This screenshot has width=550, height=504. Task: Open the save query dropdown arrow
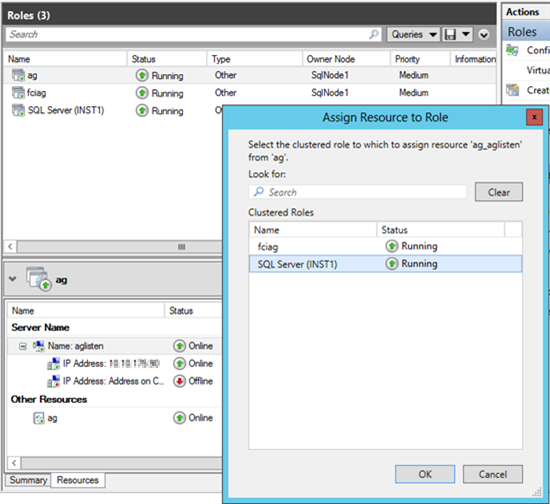point(465,34)
